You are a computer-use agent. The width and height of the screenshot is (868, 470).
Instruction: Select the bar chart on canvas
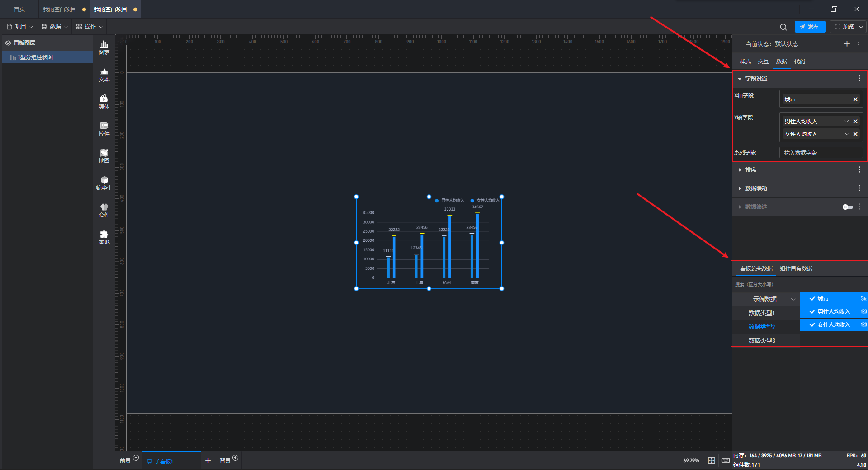tap(429, 243)
